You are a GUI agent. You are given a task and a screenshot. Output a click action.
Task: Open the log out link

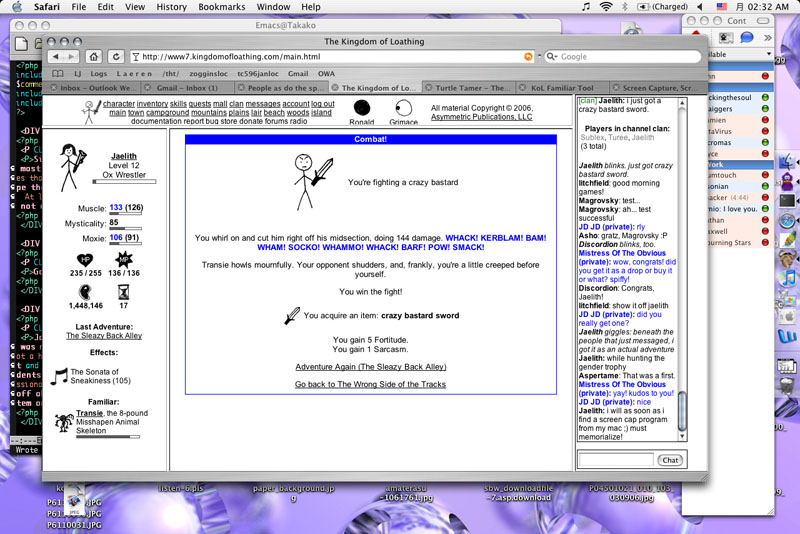point(323,104)
